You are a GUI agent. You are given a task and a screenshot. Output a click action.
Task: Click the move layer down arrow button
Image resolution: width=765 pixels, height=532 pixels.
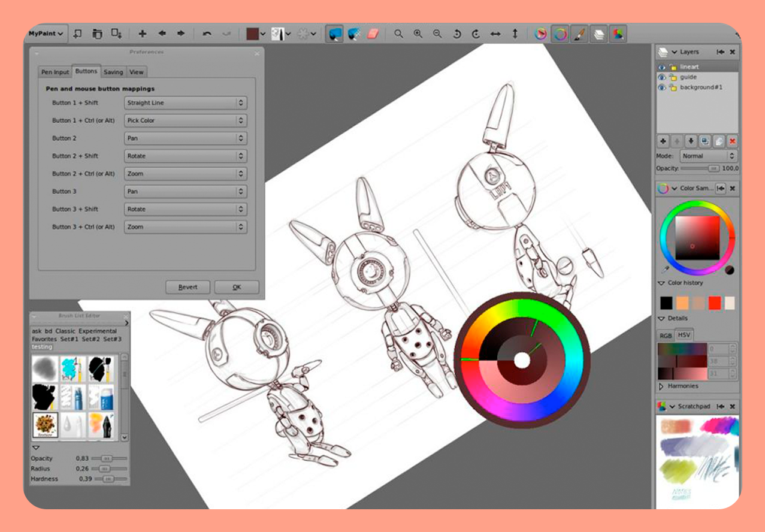click(691, 141)
